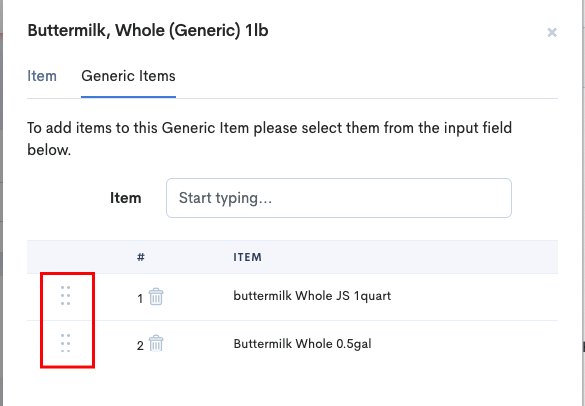The width and height of the screenshot is (585, 406).
Task: Remove Buttermilk Whole 0.5gal with trash icon
Action: 156,344
